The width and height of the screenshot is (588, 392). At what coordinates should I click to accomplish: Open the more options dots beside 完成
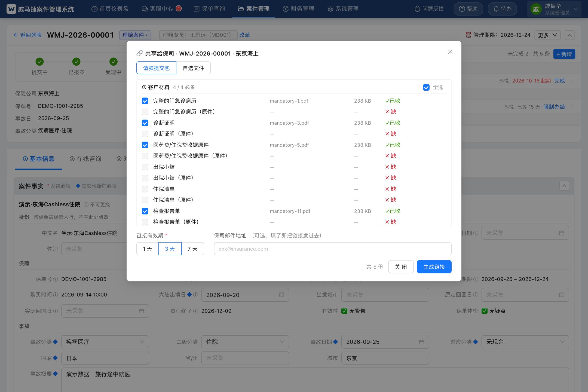pyautogui.click(x=572, y=81)
